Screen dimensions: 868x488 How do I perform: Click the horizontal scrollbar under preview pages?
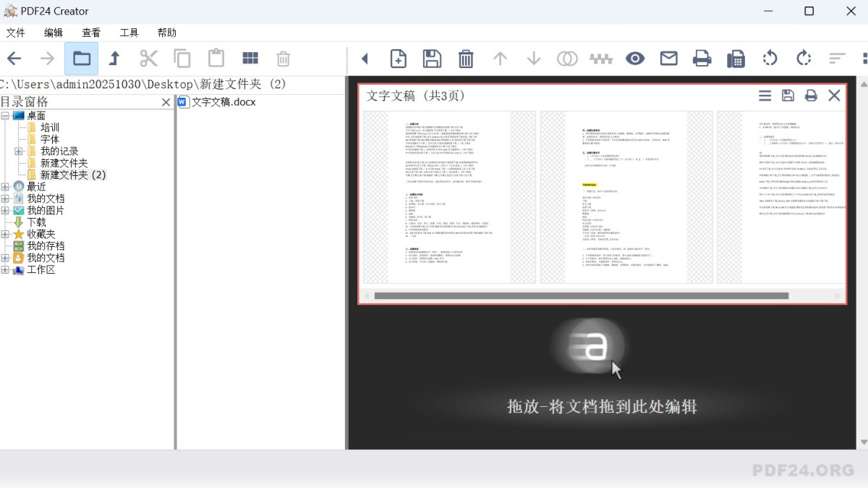click(579, 295)
